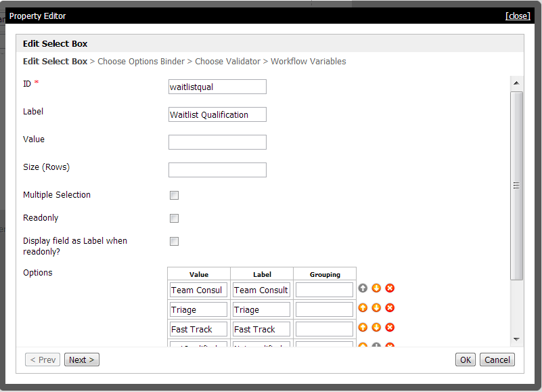
Task: Click the Grouping column header in Options
Action: (x=325, y=274)
